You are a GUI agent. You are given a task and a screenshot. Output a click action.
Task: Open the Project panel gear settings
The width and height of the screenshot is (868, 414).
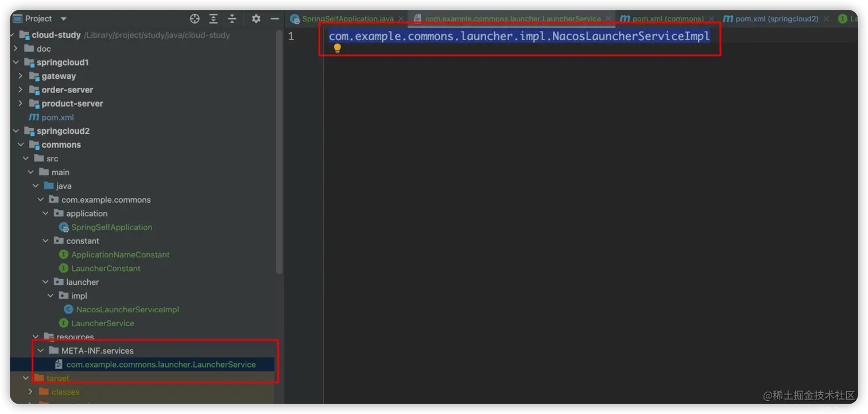256,19
